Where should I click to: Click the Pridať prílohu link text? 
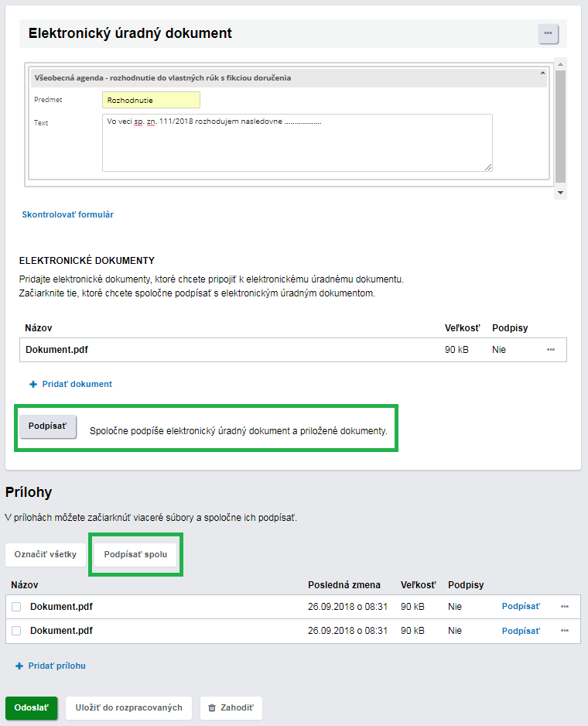click(57, 666)
